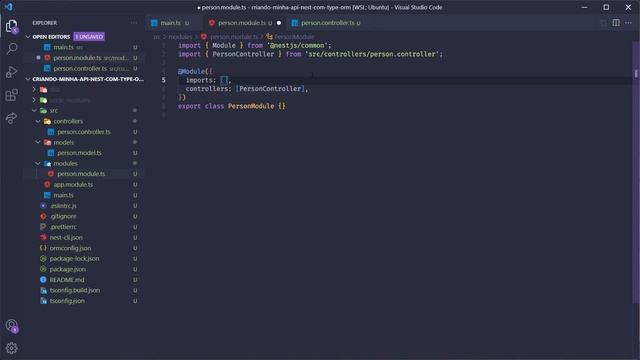
Task: Place cursor on PersonController in controllers array
Action: click(x=270, y=89)
